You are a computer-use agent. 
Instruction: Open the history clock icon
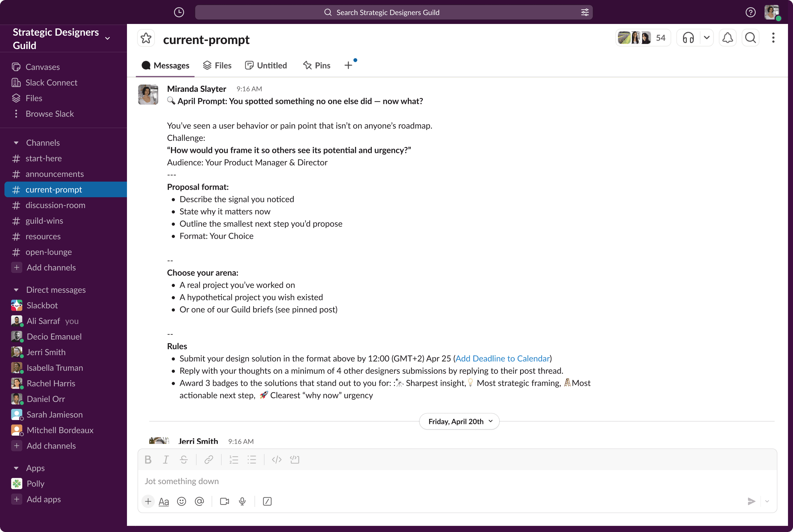pos(179,13)
